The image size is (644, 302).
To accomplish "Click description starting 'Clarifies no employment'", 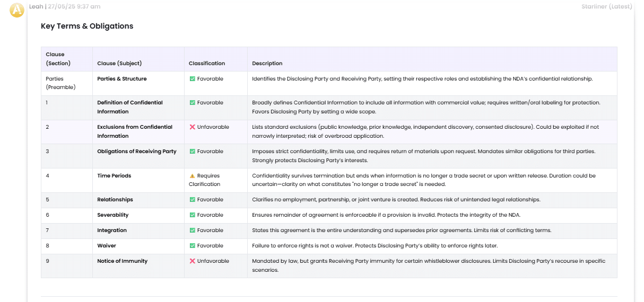I will pos(396,200).
